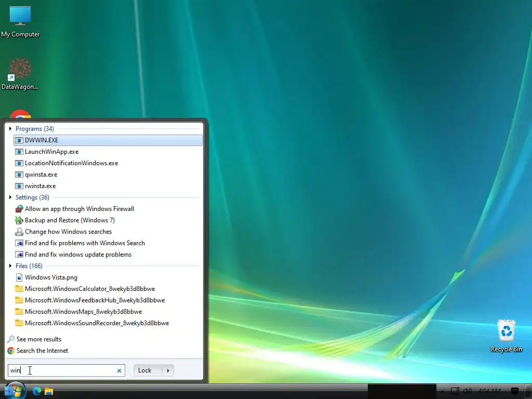Open Change how Windows searches
The width and height of the screenshot is (532, 399).
[x=108, y=232]
